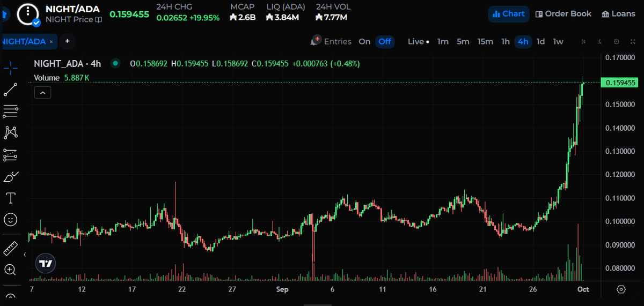Click the 24H CHG +19.95% value
The image size is (644, 306).
tap(203, 18)
